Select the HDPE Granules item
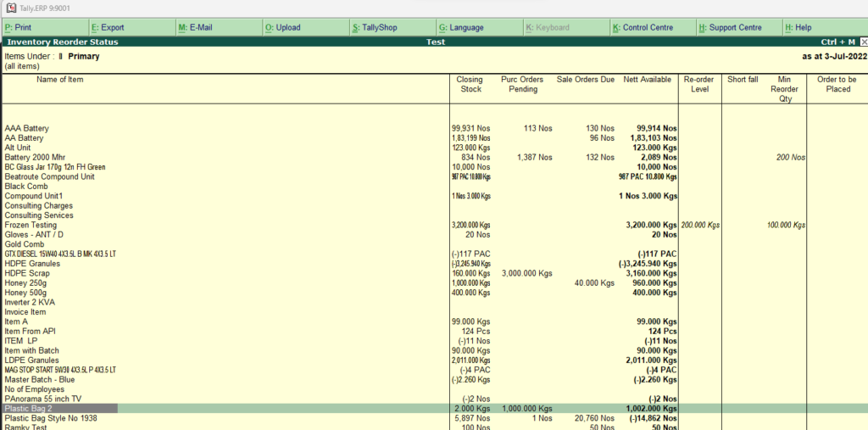Screen dimensions: 868x430 [x=32, y=264]
